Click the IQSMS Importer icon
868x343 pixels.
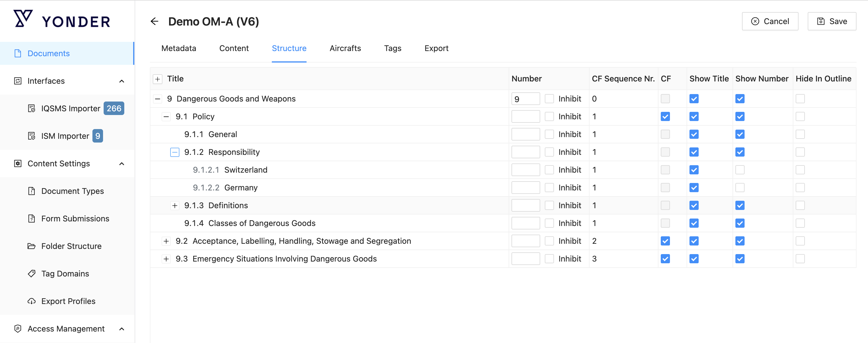click(x=31, y=108)
